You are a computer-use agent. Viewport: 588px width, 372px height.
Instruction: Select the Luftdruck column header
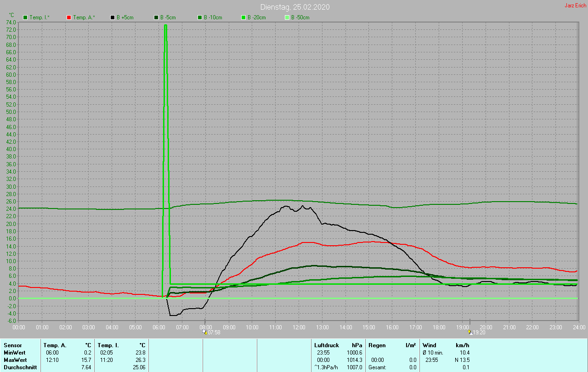(x=327, y=345)
